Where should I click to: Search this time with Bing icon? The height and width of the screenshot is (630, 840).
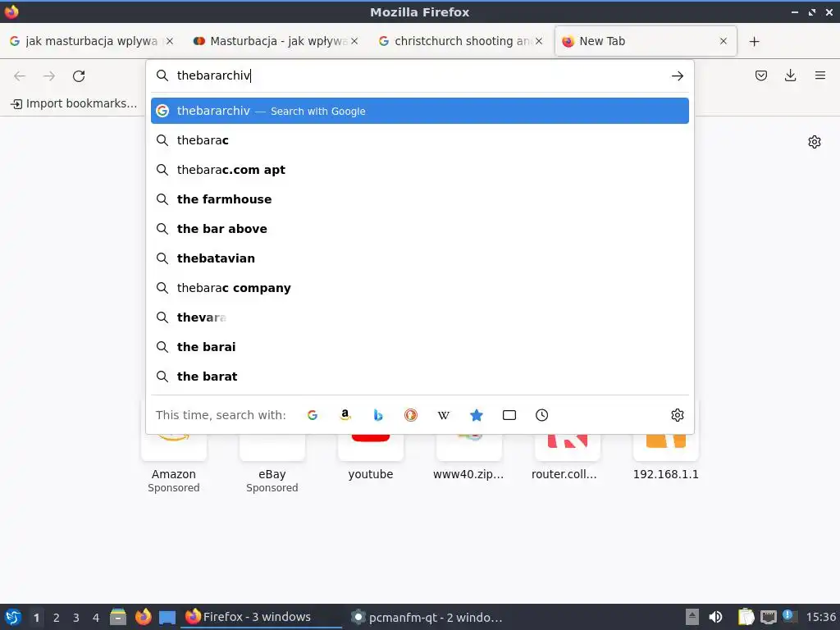click(378, 415)
